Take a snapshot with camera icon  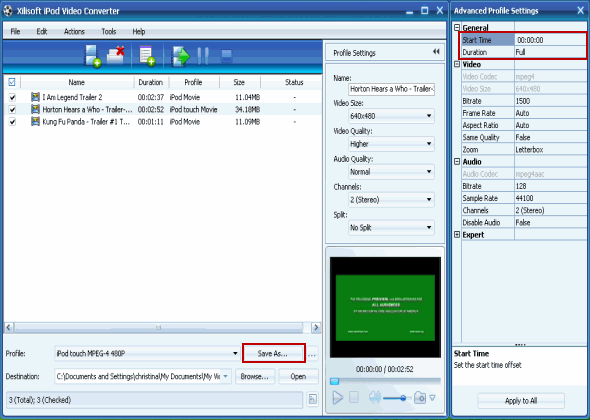[x=420, y=397]
